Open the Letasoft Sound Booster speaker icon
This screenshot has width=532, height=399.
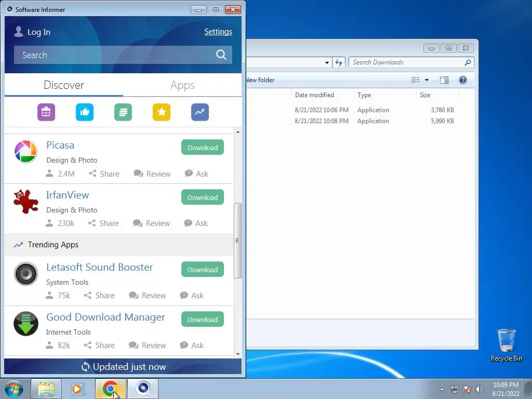[26, 273]
